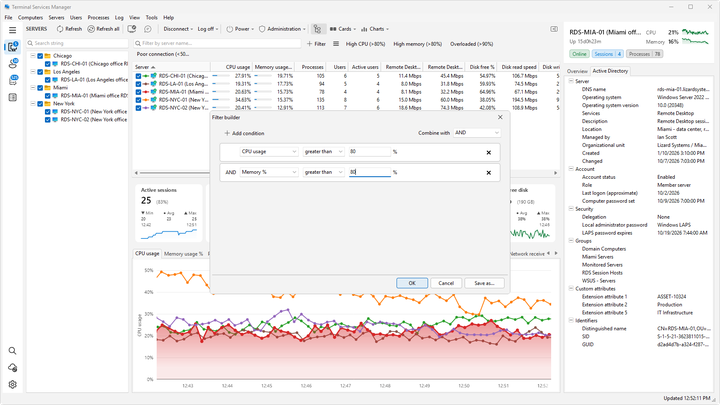Apply the Overloaded (>90%) quick filter
720x405 pixels.
tap(472, 44)
